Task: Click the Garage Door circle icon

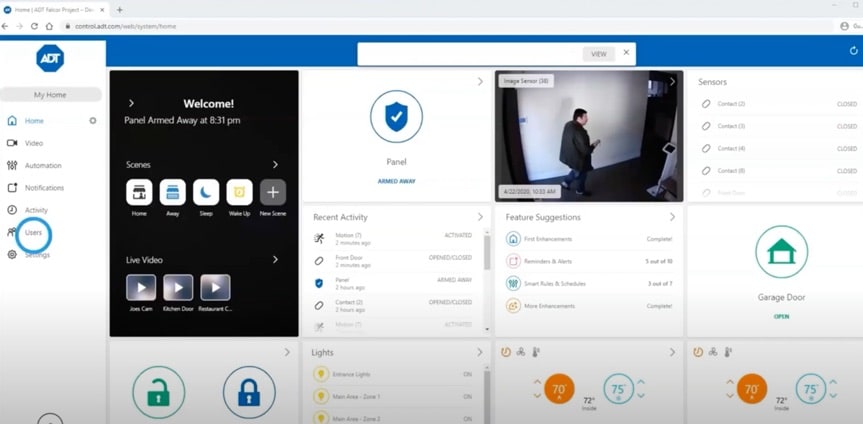Action: point(782,252)
